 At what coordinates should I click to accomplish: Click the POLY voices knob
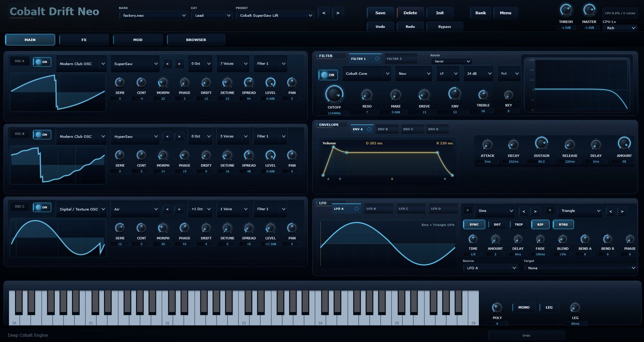click(497, 308)
